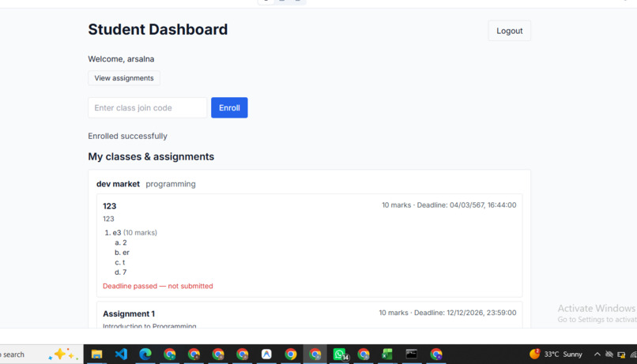Screen dimensions: 637x364
Task: Open the terminal window icon in taskbar
Action: tap(412, 354)
